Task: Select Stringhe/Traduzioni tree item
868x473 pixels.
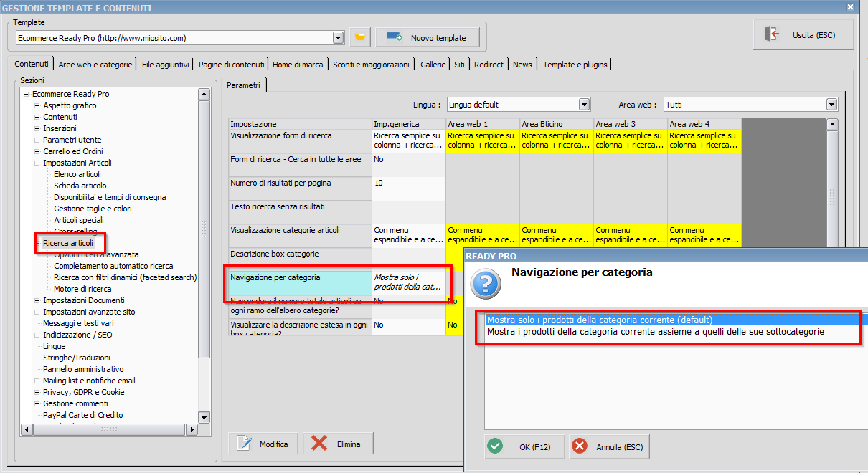Action: coord(77,358)
